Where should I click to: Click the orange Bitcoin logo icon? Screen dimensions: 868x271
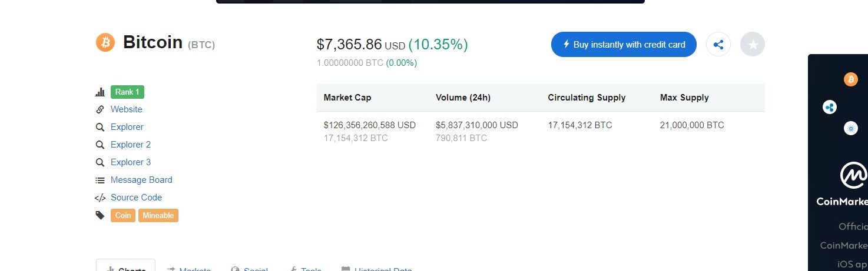(105, 42)
